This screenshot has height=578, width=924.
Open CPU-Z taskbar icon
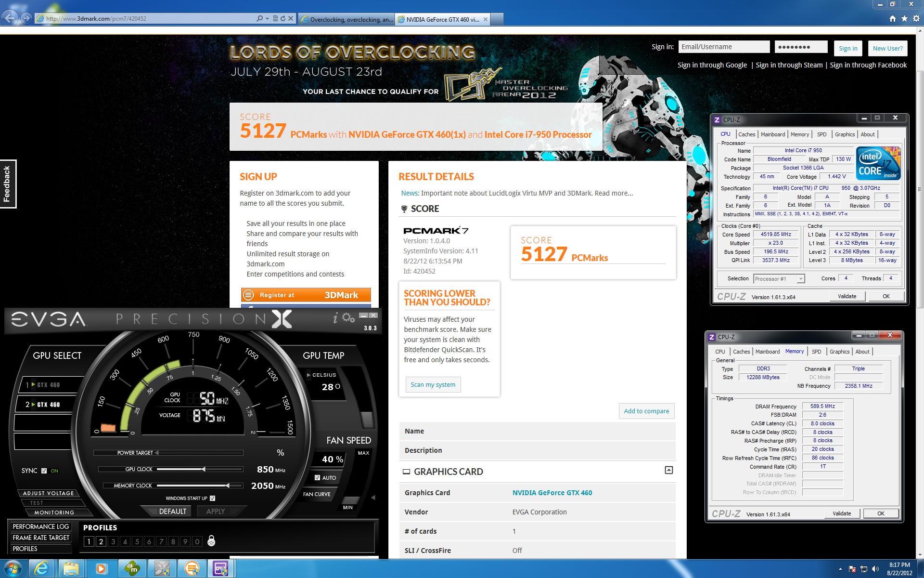pyautogui.click(x=220, y=569)
